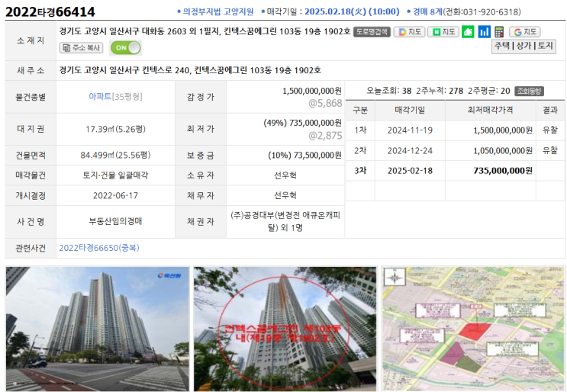This screenshot has width=567, height=392.
Task: Click the 최저매각가격 column header
Action: (x=490, y=110)
